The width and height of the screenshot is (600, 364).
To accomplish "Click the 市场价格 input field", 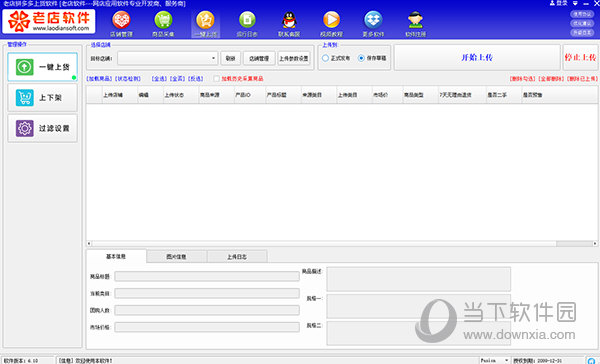I will point(207,327).
